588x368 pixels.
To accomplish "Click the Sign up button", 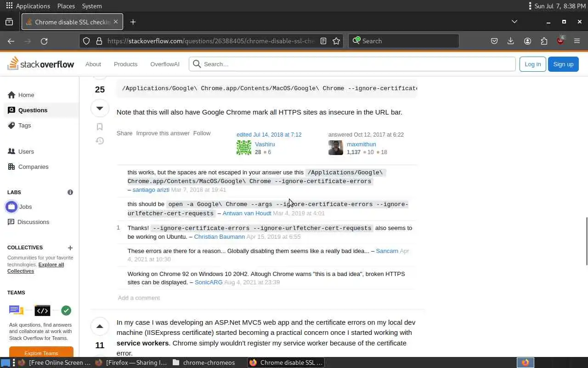I will [x=563, y=64].
